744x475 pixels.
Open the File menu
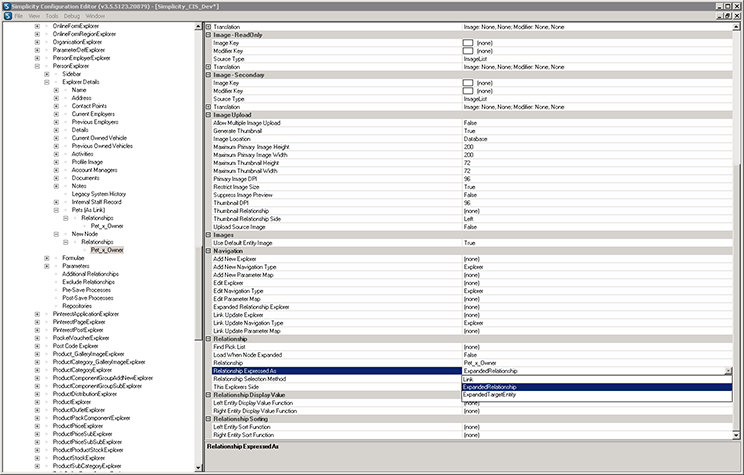tap(19, 16)
